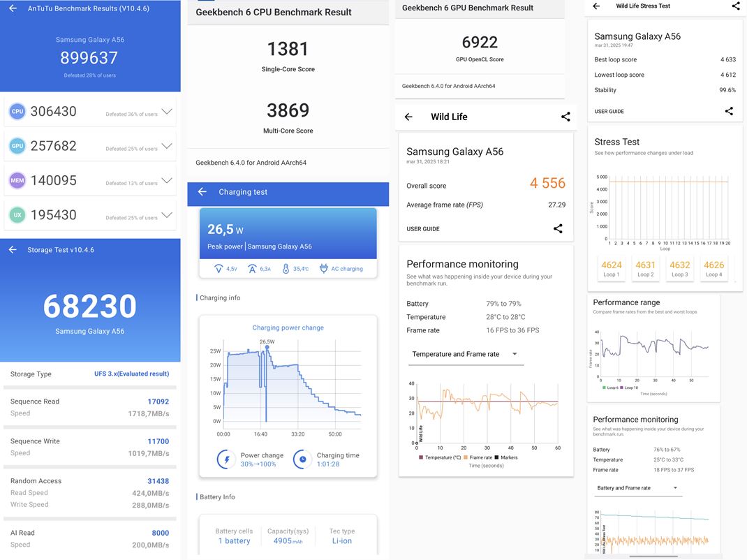Click Wild Life Overall score 4 556
747x560 pixels.
(547, 183)
